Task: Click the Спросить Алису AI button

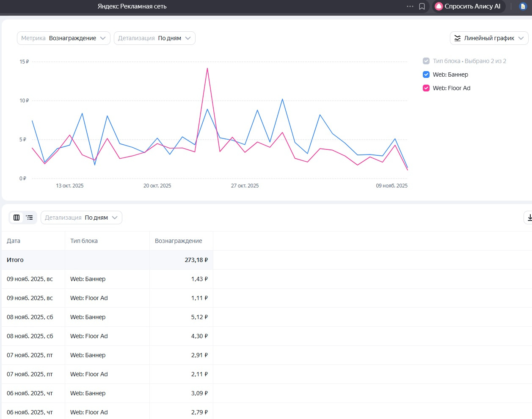Action: point(469,6)
